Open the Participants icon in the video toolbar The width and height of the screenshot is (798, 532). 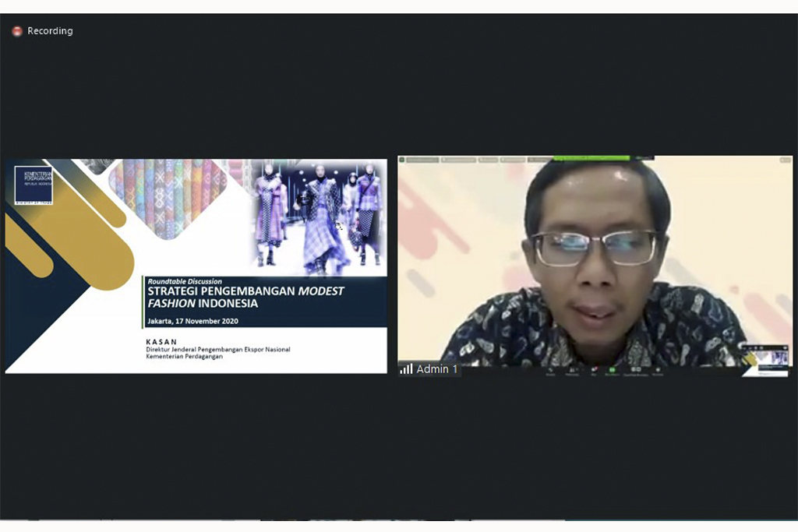572,370
